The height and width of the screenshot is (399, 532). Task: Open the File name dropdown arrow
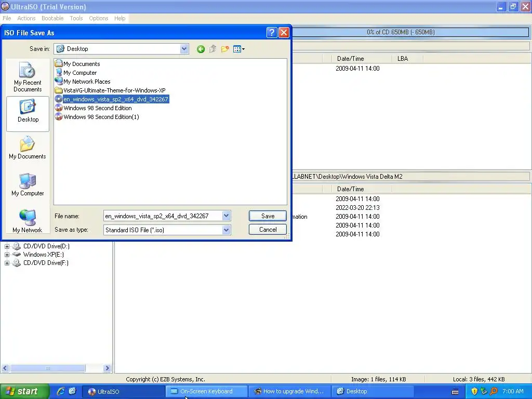(226, 216)
